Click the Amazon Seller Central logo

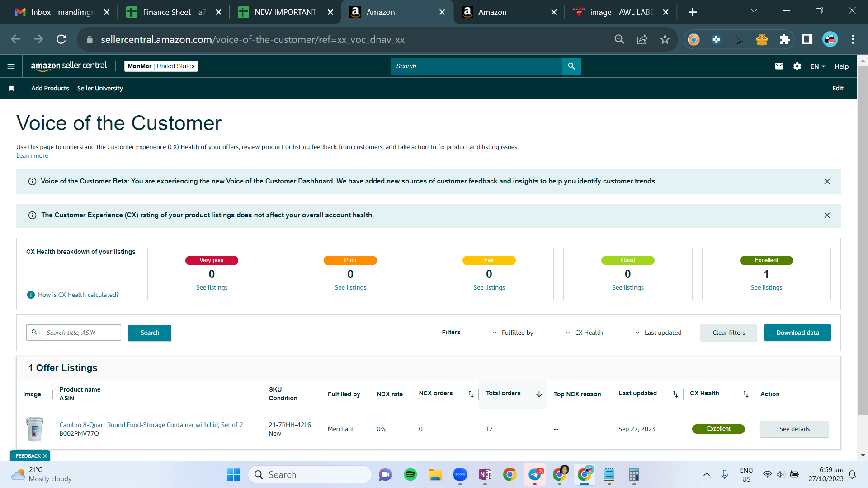click(69, 66)
